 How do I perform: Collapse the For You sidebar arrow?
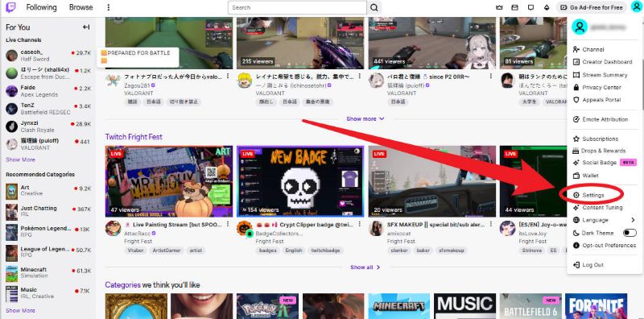coord(86,27)
